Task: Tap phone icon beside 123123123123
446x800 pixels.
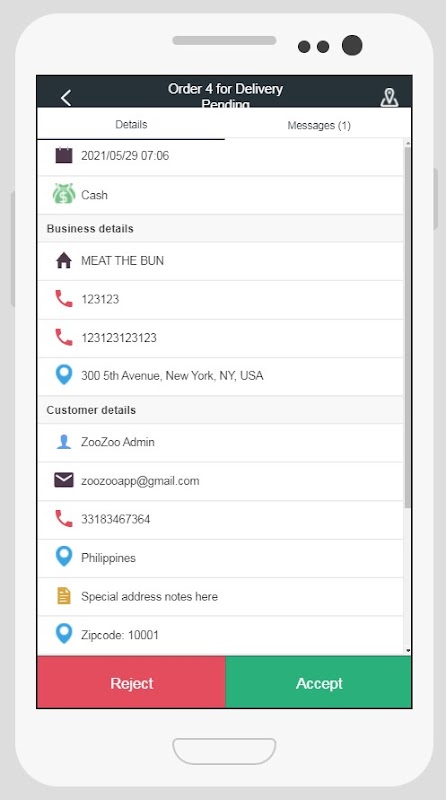Action: (64, 338)
